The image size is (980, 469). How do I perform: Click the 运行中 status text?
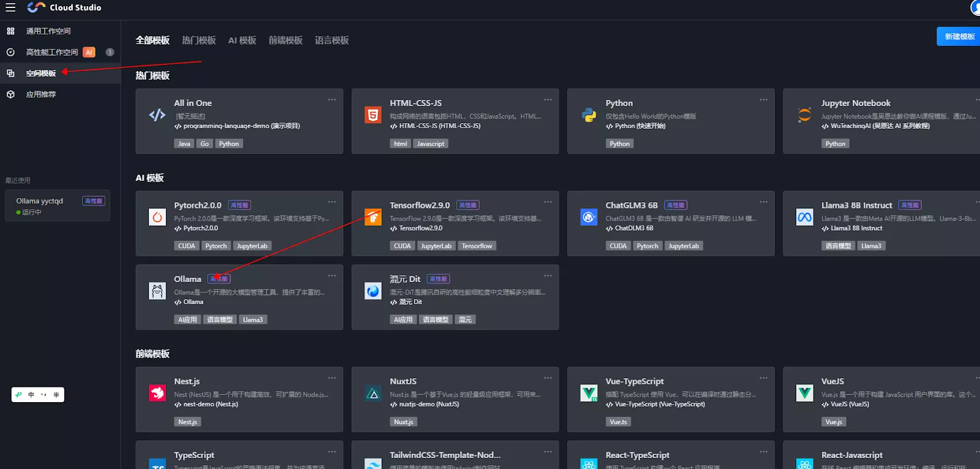pos(32,212)
